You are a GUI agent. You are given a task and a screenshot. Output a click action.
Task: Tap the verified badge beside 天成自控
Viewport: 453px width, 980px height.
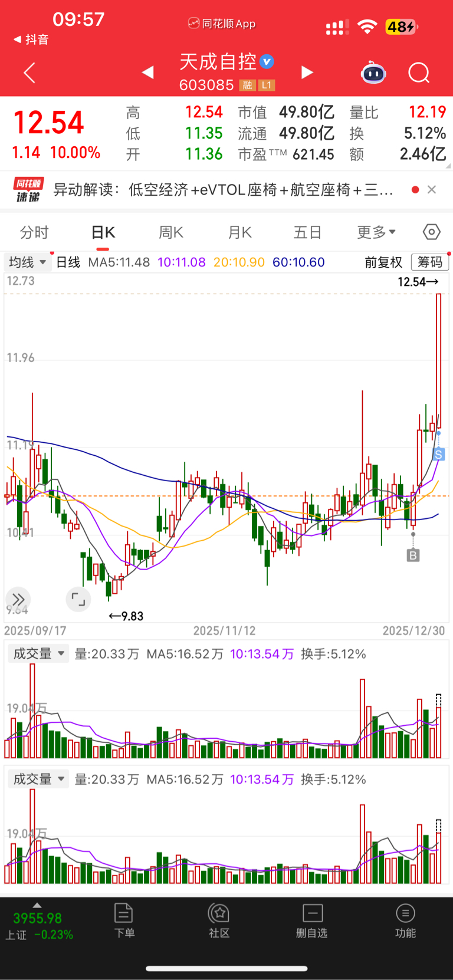(267, 61)
